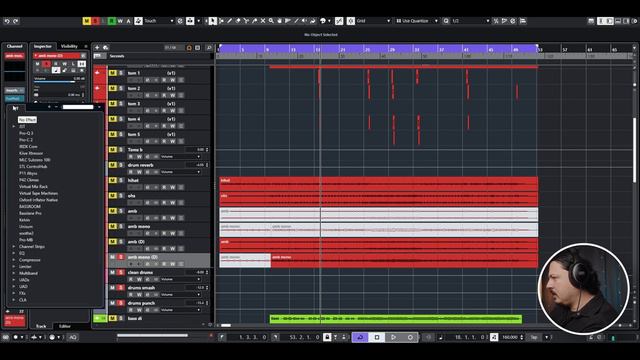
Task: Expand the EQ plugin folder
Action: (14, 253)
